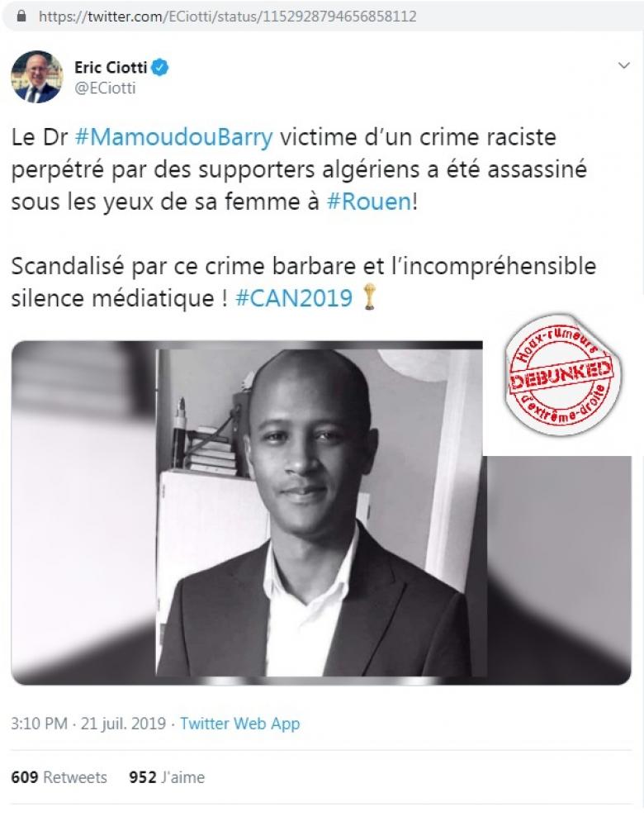View the 952 J'aime likes list
Image resolution: width=644 pixels, height=826 pixels.
pyautogui.click(x=167, y=777)
